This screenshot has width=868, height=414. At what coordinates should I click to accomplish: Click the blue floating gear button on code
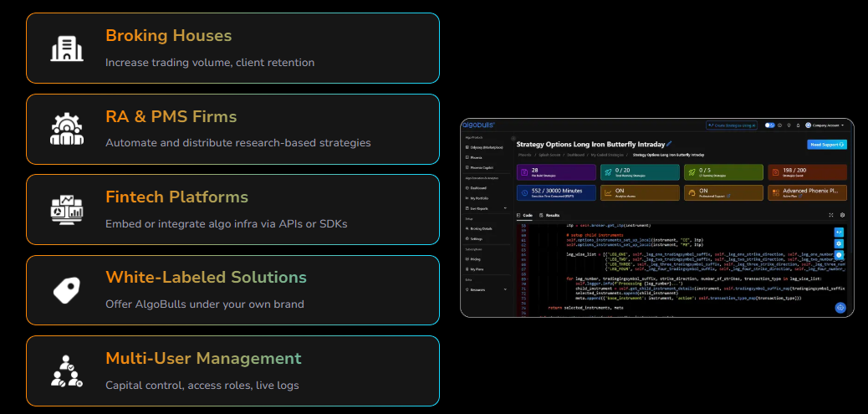coord(840,243)
